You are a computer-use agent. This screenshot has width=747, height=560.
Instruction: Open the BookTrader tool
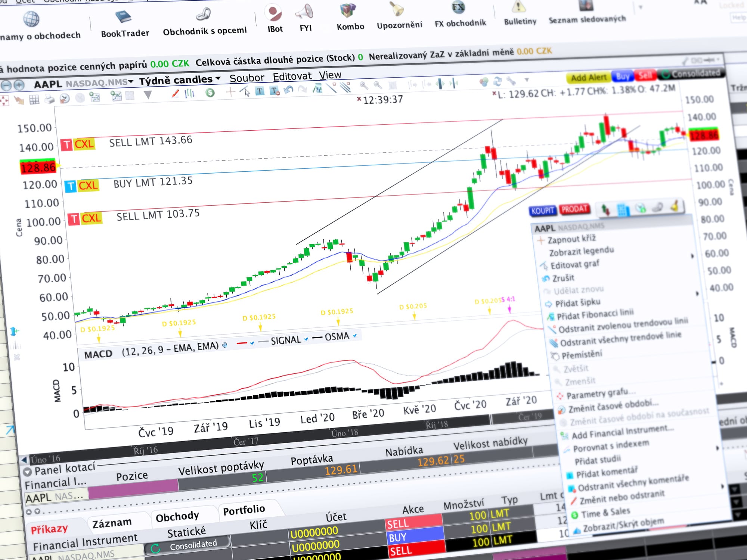[x=125, y=25]
